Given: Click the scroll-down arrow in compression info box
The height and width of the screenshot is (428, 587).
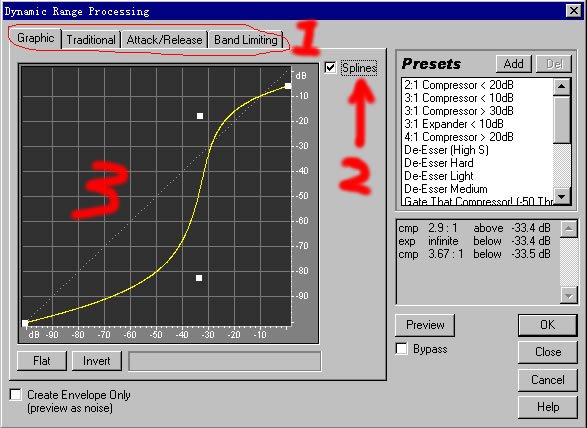Looking at the screenshot, I should click(x=569, y=296).
